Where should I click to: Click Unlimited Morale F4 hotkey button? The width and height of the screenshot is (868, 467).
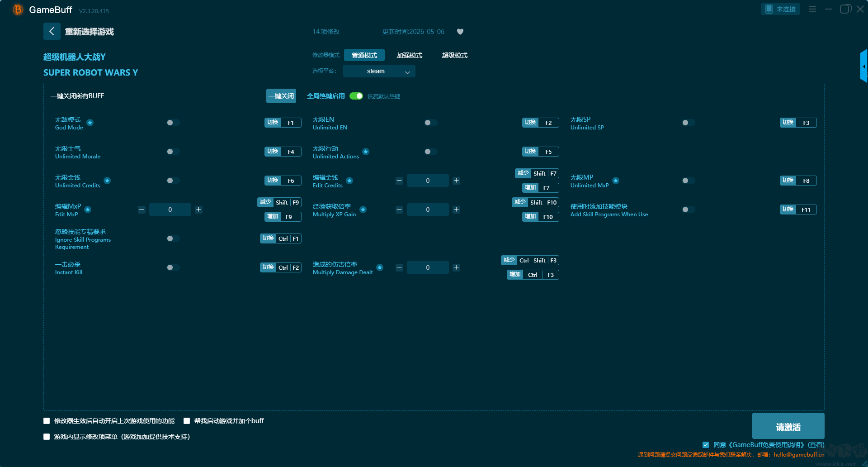(x=283, y=152)
